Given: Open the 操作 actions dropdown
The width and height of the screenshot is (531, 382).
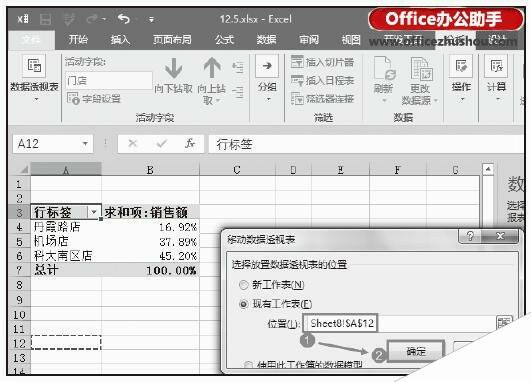Looking at the screenshot, I should [x=461, y=79].
